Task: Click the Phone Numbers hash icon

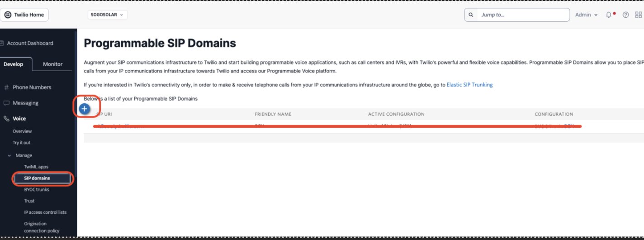Action: coord(6,87)
